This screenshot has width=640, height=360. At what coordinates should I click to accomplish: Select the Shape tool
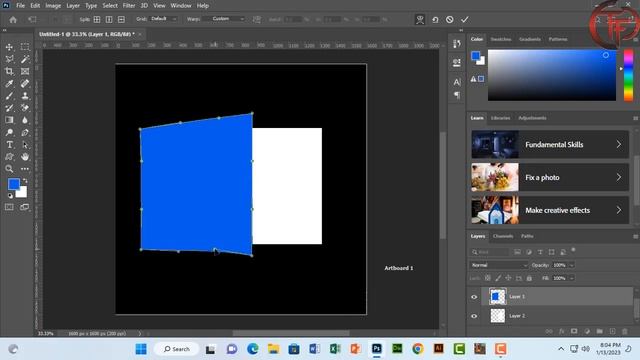(x=9, y=157)
